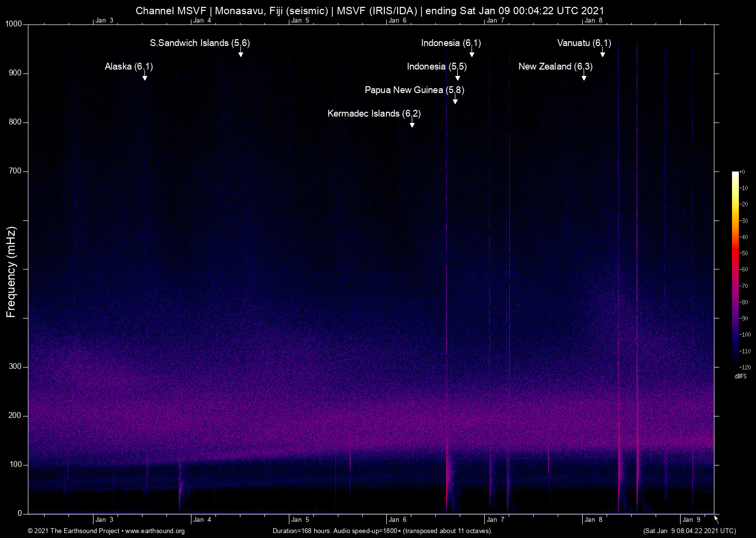Image resolution: width=756 pixels, height=538 pixels.
Task: Click the Jan 4 label on the bottom time axis
Action: click(x=202, y=520)
